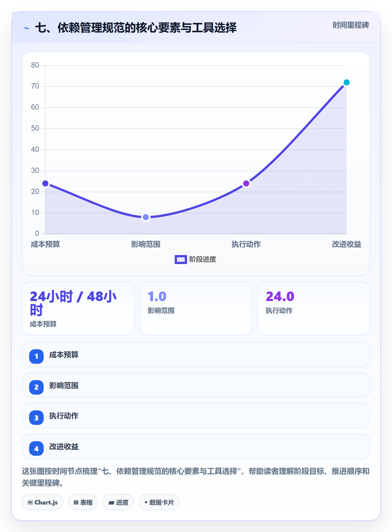Select the 成本预算 step title in the list
Screen dimensions: 392x532
click(x=64, y=355)
